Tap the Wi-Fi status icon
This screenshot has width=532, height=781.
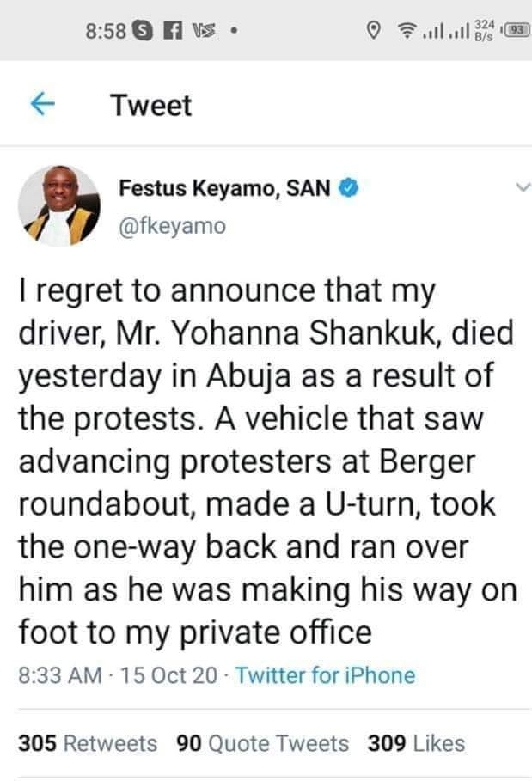[x=407, y=32]
